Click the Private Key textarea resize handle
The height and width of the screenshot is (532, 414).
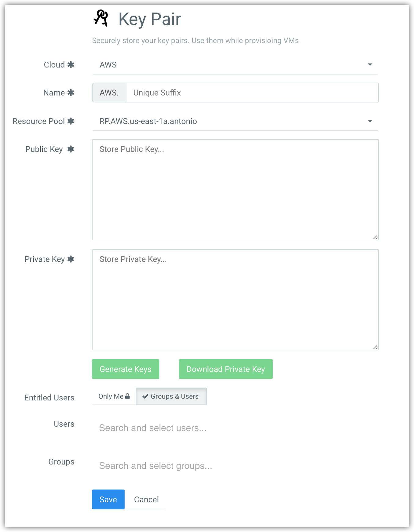[x=375, y=347]
